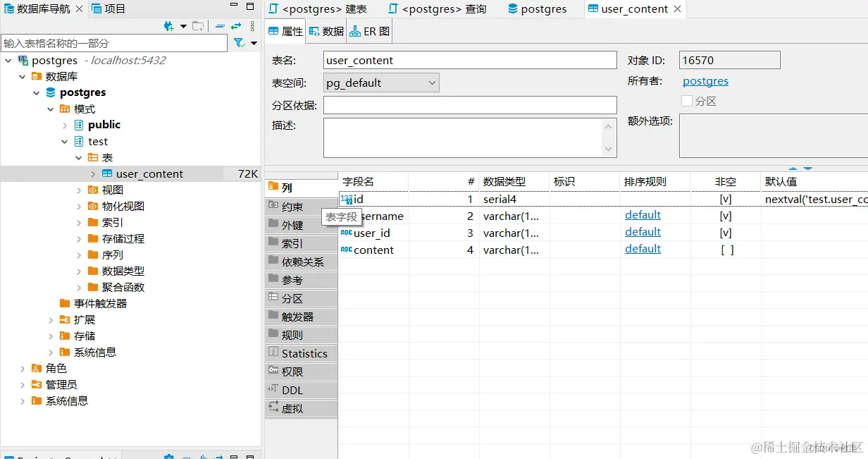Toggle the not-null checkbox for the user_id column
868x459 pixels.
726,233
